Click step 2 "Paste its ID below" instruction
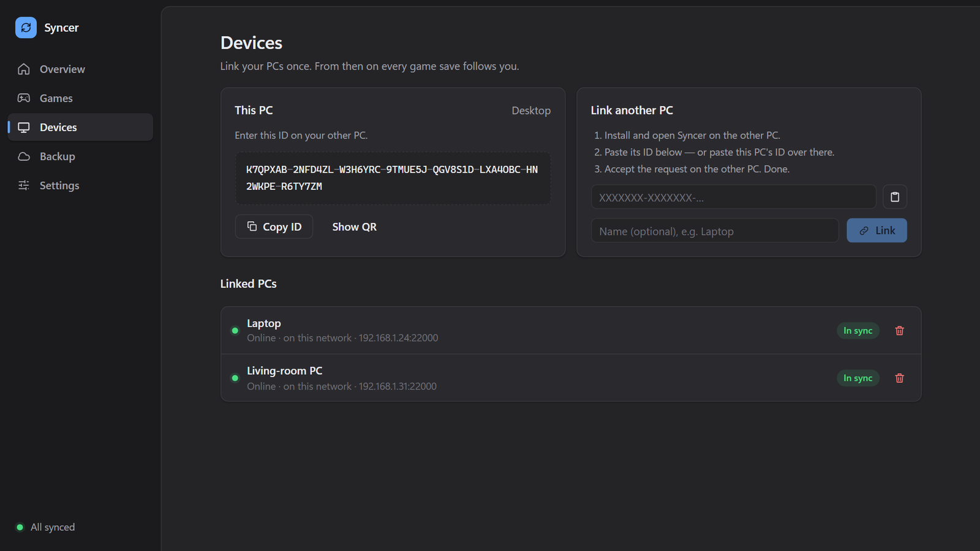 (714, 152)
